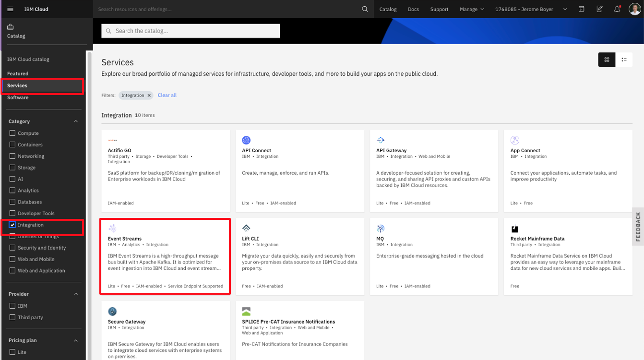
Task: Open the vertical Feedback button
Action: coord(638,227)
